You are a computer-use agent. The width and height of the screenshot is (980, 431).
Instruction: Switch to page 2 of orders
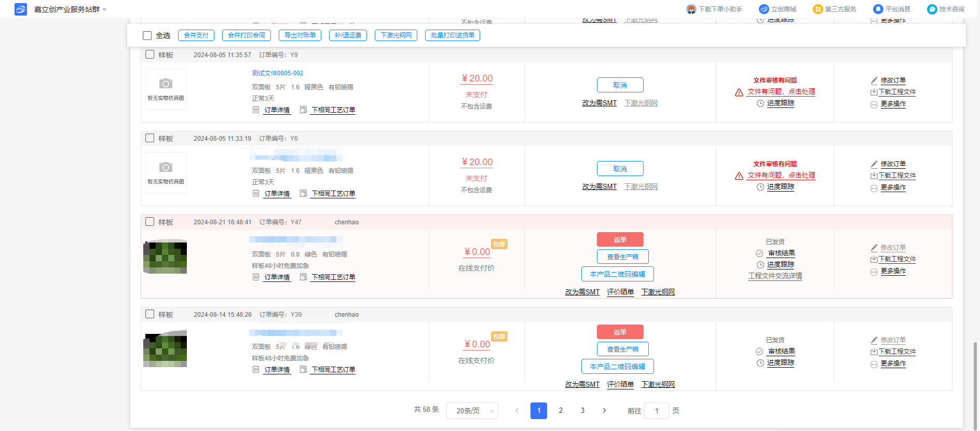coord(561,411)
